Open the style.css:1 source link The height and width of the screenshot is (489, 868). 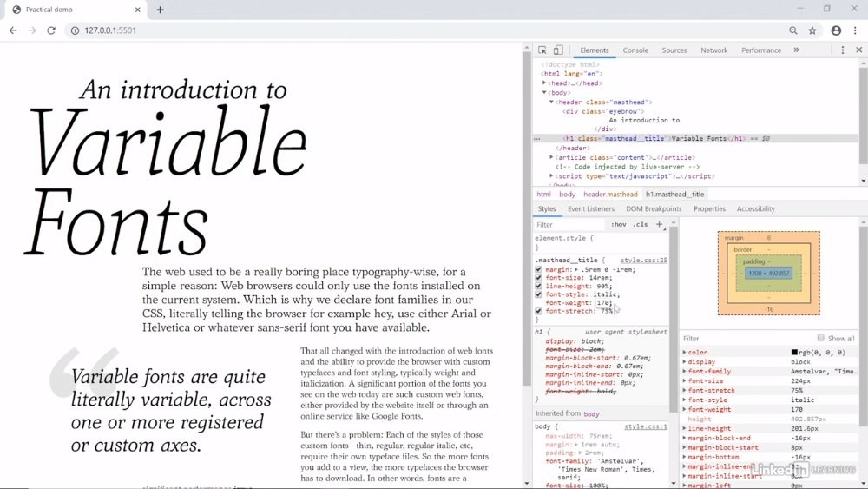646,426
